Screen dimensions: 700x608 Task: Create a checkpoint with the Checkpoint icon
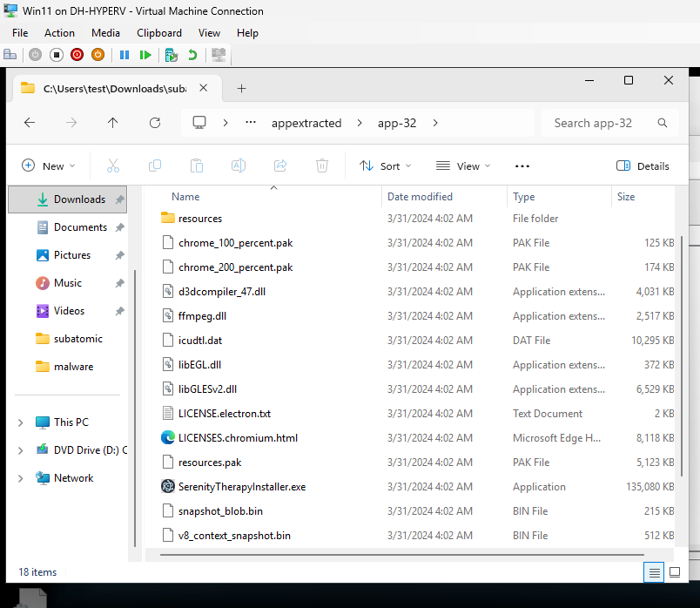click(x=172, y=55)
